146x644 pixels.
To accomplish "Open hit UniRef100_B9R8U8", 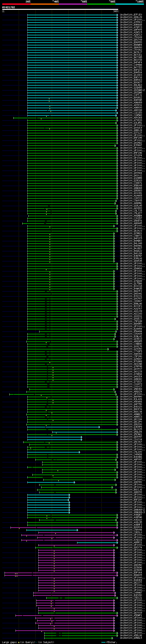I will pyautogui.click(x=131, y=25).
